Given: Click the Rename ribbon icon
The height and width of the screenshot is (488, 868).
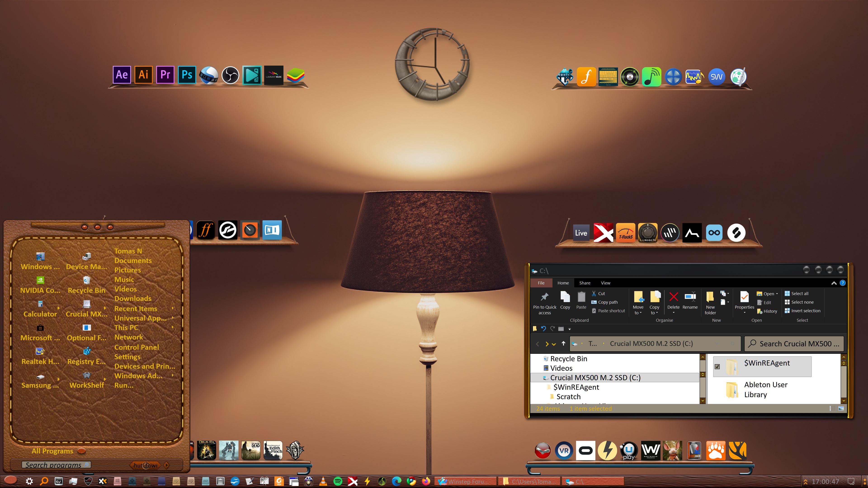Looking at the screenshot, I should (x=690, y=297).
